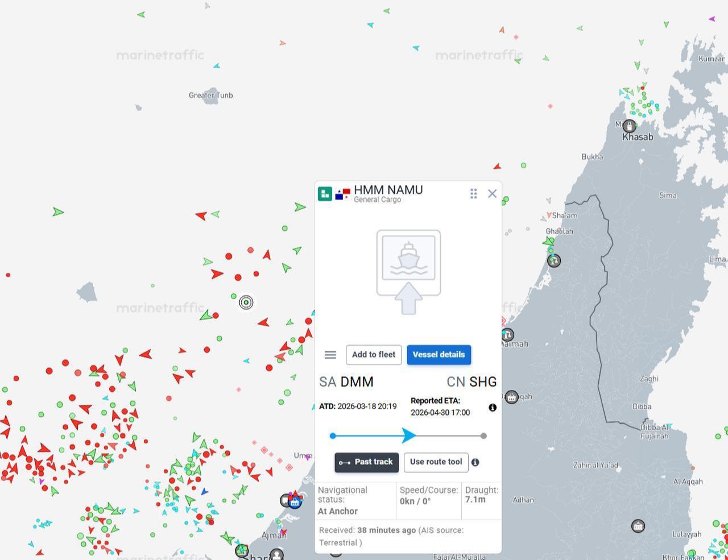Open Vessel details
Screen dimensions: 728x560
click(x=439, y=355)
